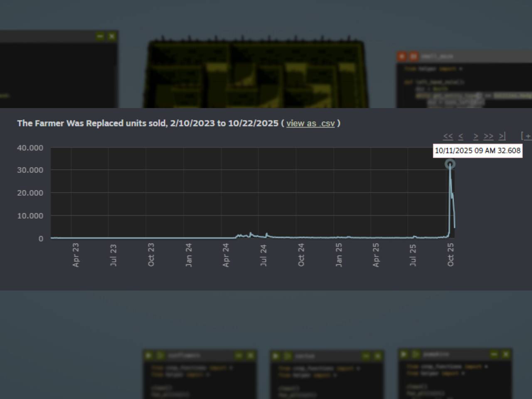The image size is (532, 399).
Task: Jump back with the << chart control
Action: point(448,136)
